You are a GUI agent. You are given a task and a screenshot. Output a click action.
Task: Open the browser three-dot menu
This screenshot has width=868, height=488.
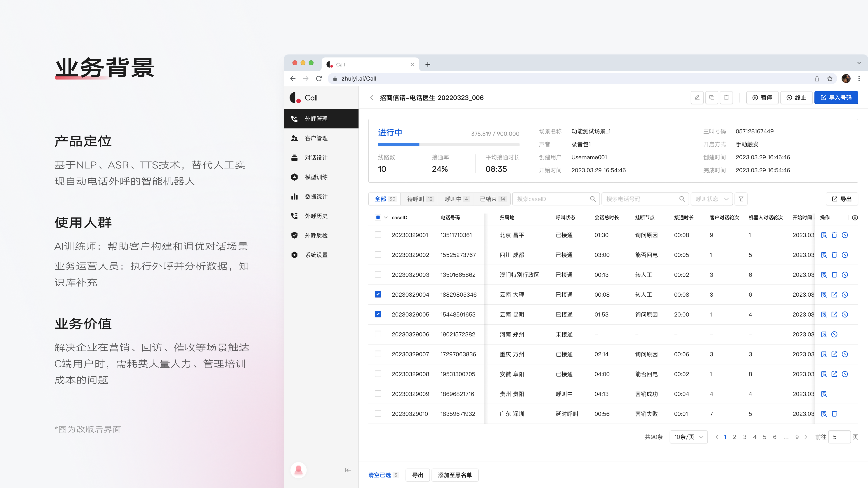click(859, 78)
